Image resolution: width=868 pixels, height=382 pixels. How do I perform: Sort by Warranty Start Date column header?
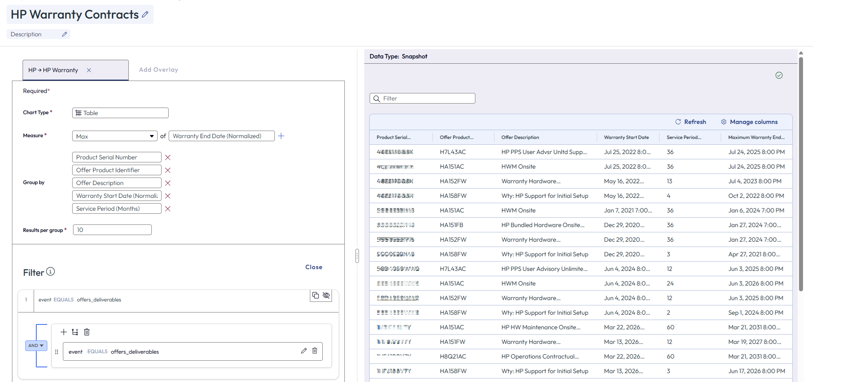click(626, 137)
